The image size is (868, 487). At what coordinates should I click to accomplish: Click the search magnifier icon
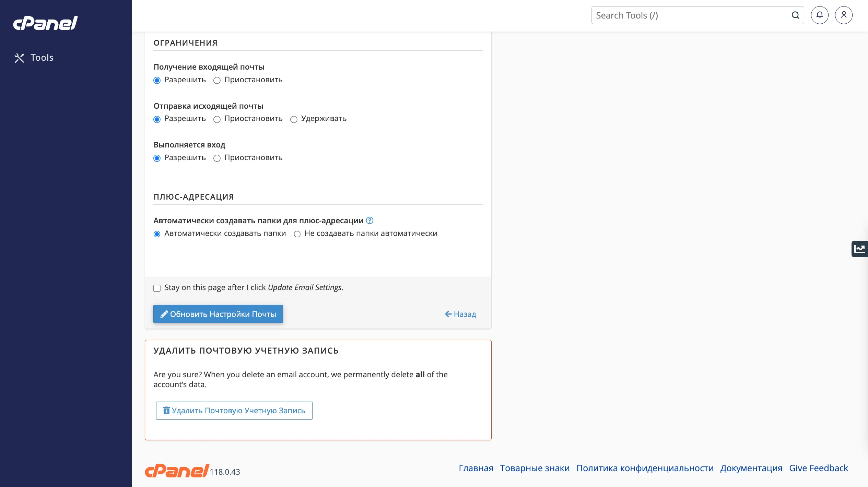pos(795,15)
